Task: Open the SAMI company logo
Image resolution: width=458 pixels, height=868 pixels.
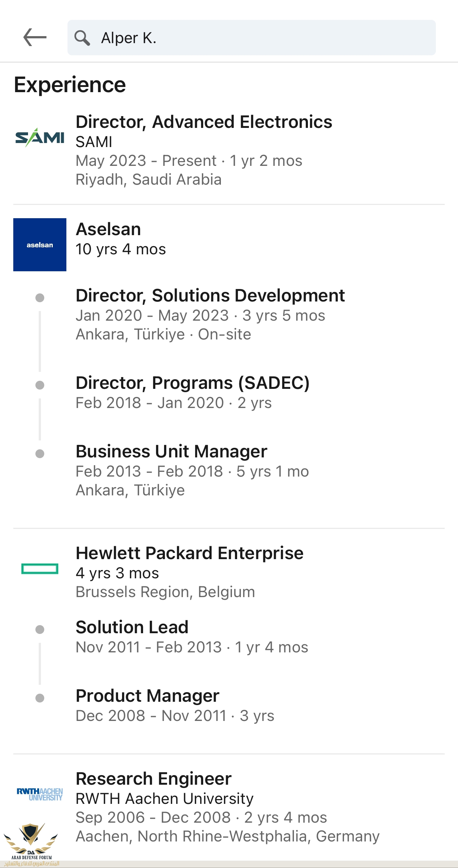Action: (x=40, y=137)
